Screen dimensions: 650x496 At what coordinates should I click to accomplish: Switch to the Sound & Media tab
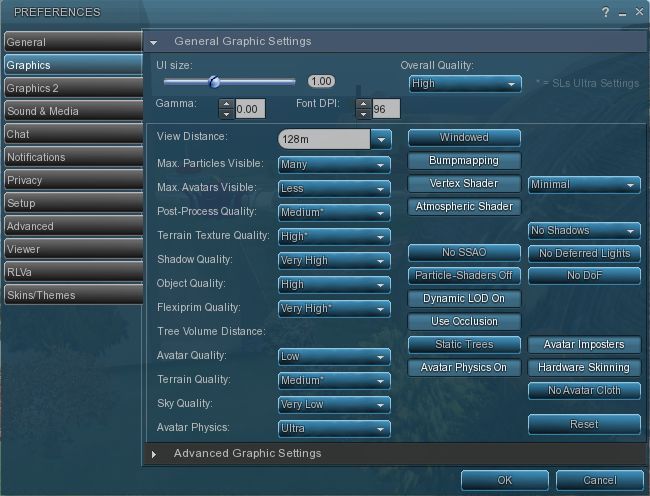(72, 111)
